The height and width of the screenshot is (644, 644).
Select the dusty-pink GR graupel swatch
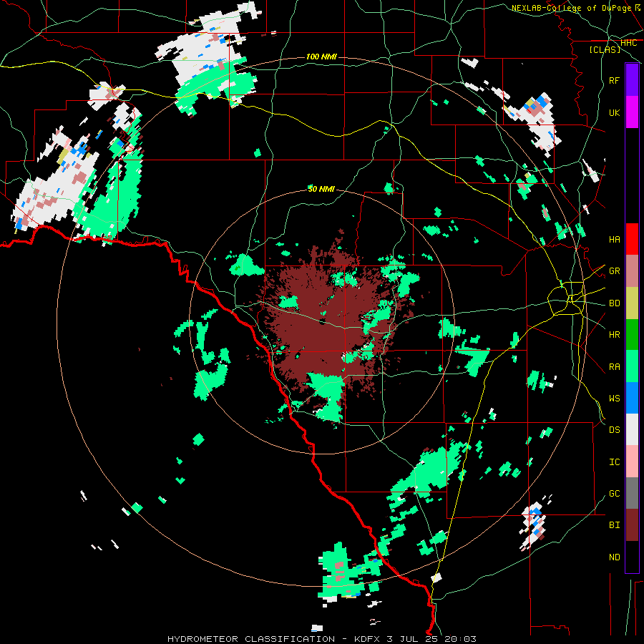tap(632, 271)
